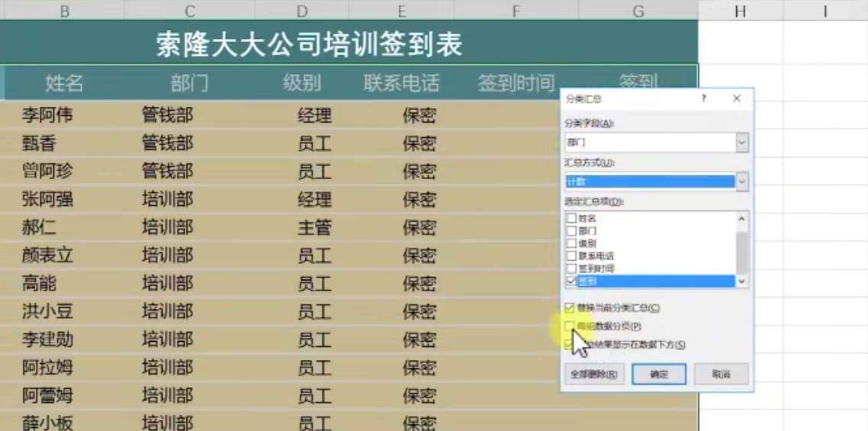
Task: Click 员工 in 曾阿珍's row
Action: pyautogui.click(x=314, y=171)
